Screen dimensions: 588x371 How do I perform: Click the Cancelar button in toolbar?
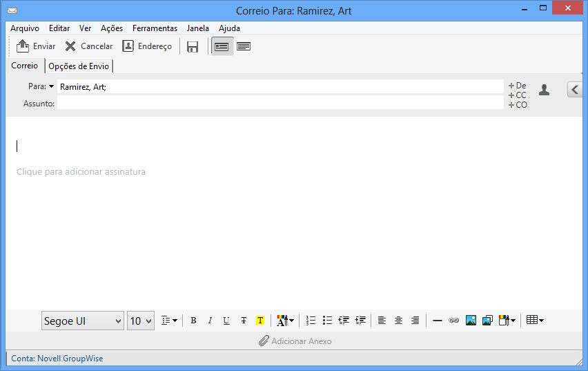pyautogui.click(x=89, y=46)
